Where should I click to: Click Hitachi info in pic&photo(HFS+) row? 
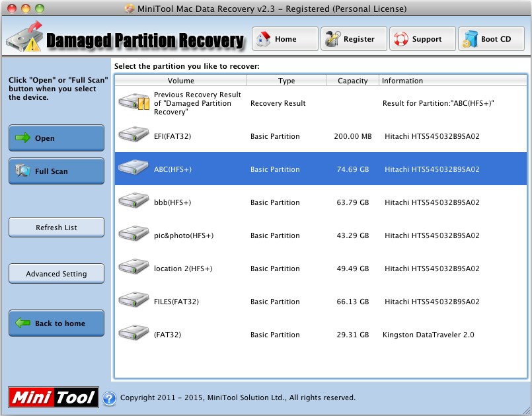point(432,235)
